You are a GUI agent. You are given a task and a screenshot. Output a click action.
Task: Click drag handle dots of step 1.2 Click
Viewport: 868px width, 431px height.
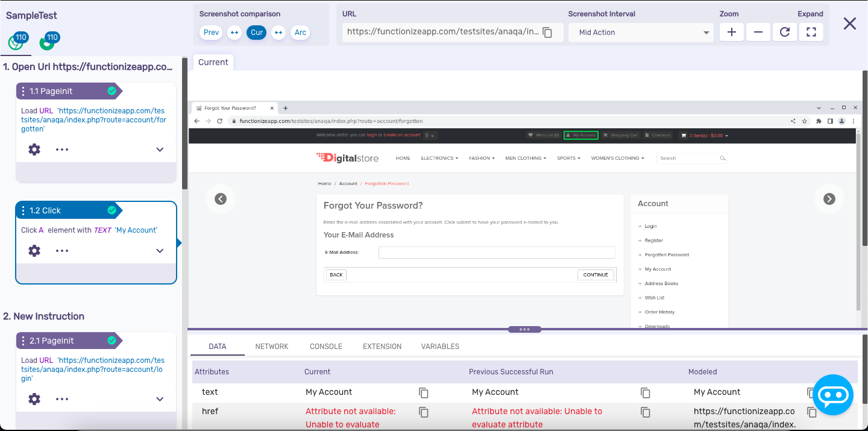(x=23, y=210)
